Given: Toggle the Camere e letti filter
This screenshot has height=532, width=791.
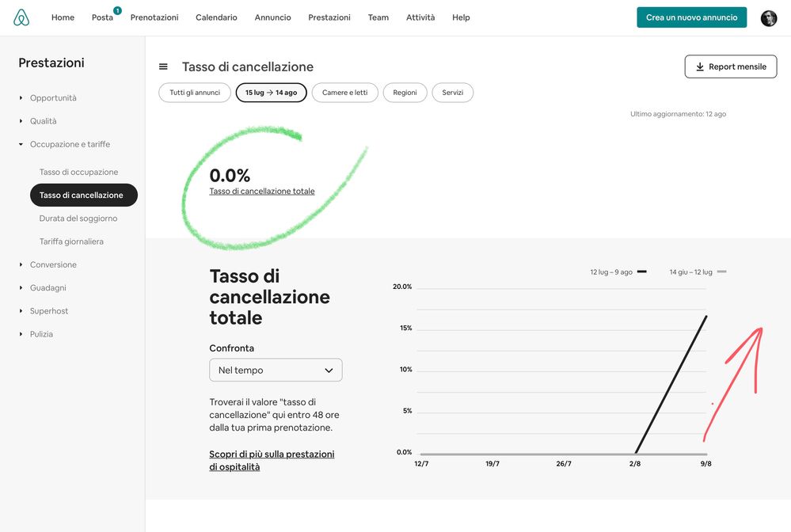Looking at the screenshot, I should pyautogui.click(x=344, y=93).
